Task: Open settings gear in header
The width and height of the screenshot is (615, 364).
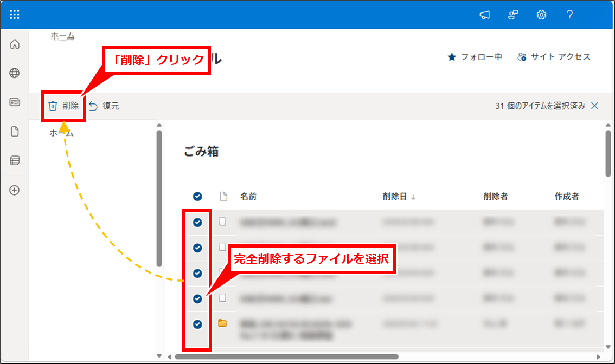Action: (x=541, y=15)
